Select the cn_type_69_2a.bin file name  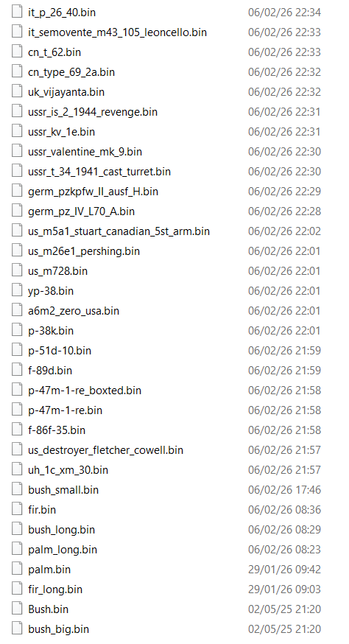tap(71, 72)
